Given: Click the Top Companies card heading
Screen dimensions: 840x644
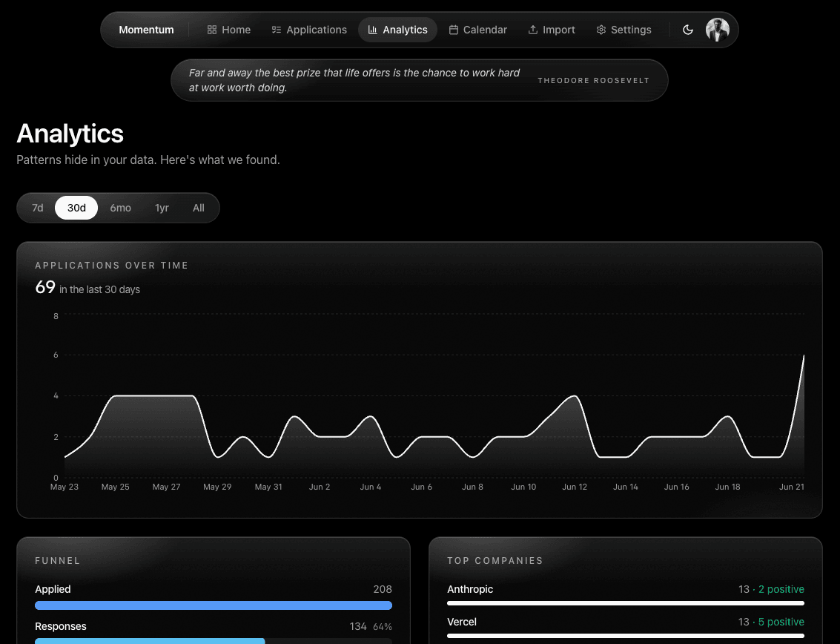Looking at the screenshot, I should click(495, 561).
